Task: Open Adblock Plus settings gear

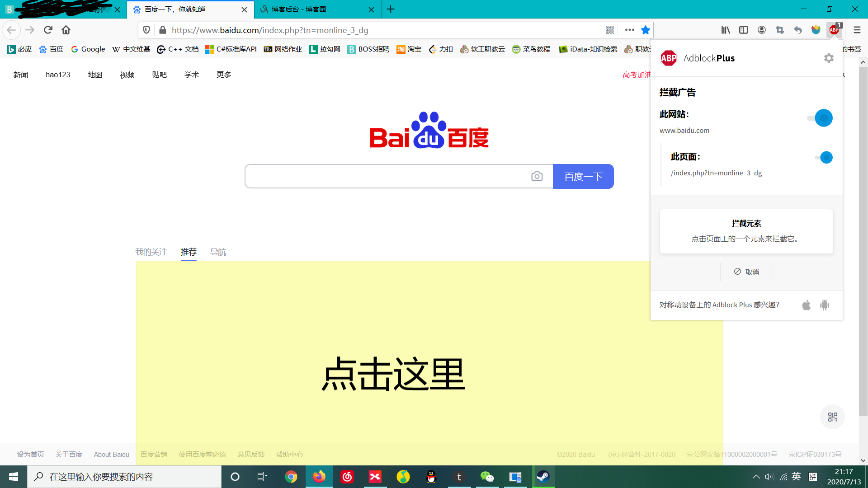Action: (828, 58)
